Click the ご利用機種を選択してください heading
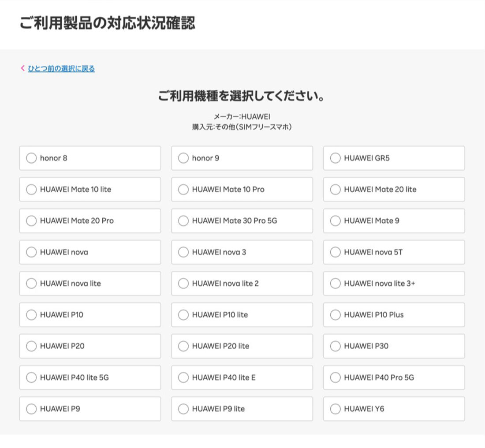 click(241, 96)
